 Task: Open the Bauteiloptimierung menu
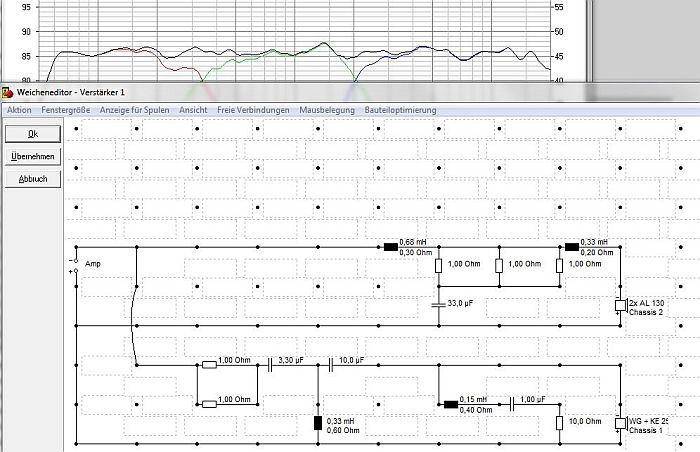(x=400, y=110)
